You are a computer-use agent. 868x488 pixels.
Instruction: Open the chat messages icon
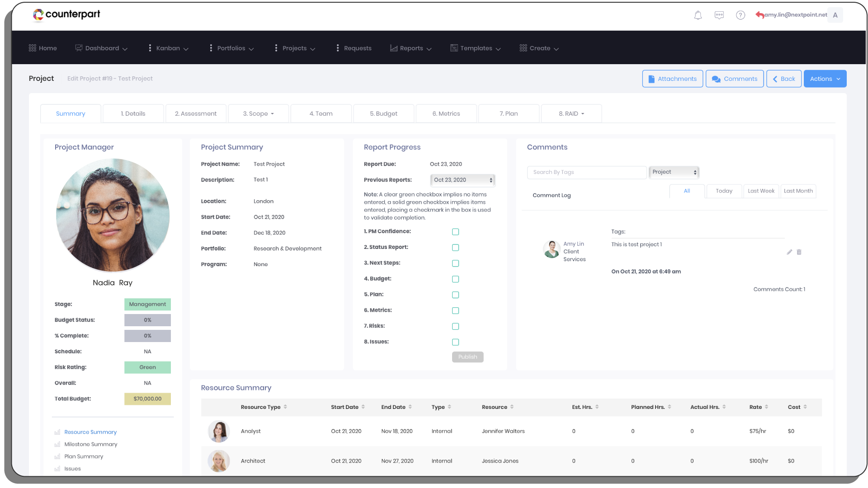pos(719,15)
